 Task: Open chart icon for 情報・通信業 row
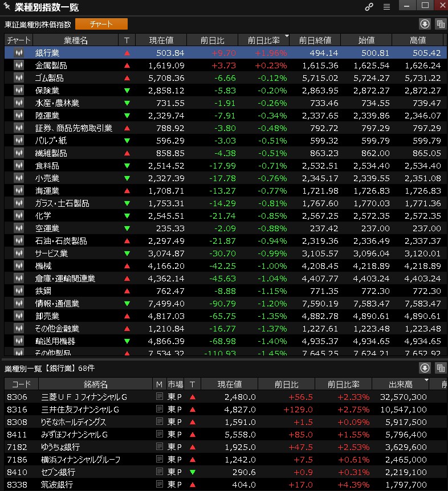(19, 303)
